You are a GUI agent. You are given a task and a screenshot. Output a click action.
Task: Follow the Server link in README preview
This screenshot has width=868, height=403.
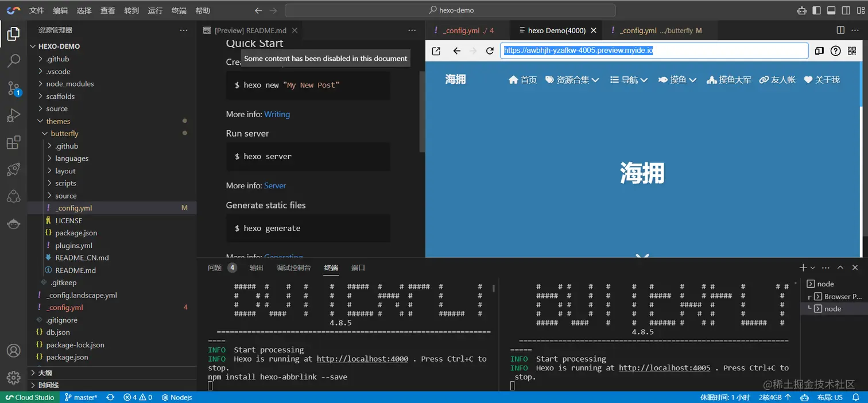point(275,185)
